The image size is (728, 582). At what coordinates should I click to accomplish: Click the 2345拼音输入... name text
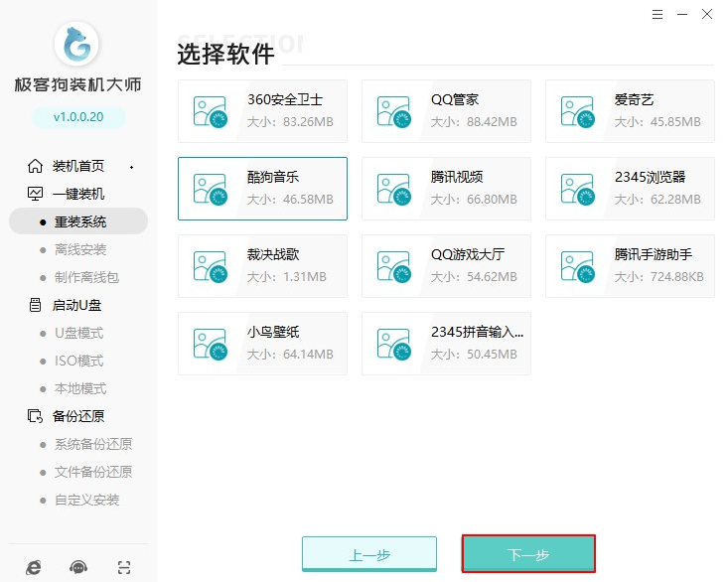pos(477,333)
